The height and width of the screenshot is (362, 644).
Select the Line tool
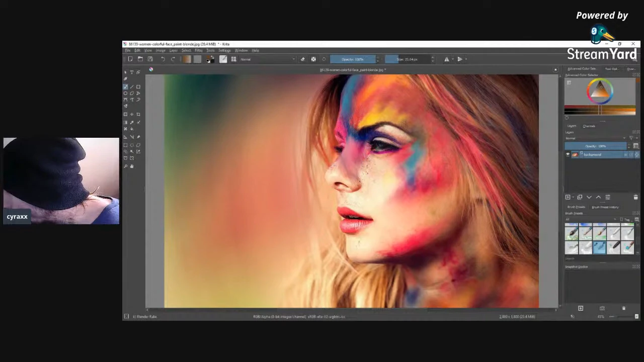point(132,87)
